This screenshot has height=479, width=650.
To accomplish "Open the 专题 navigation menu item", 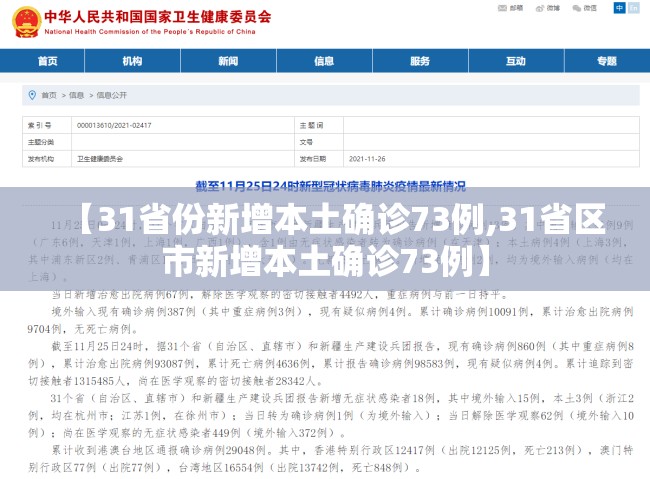I will coord(607,61).
